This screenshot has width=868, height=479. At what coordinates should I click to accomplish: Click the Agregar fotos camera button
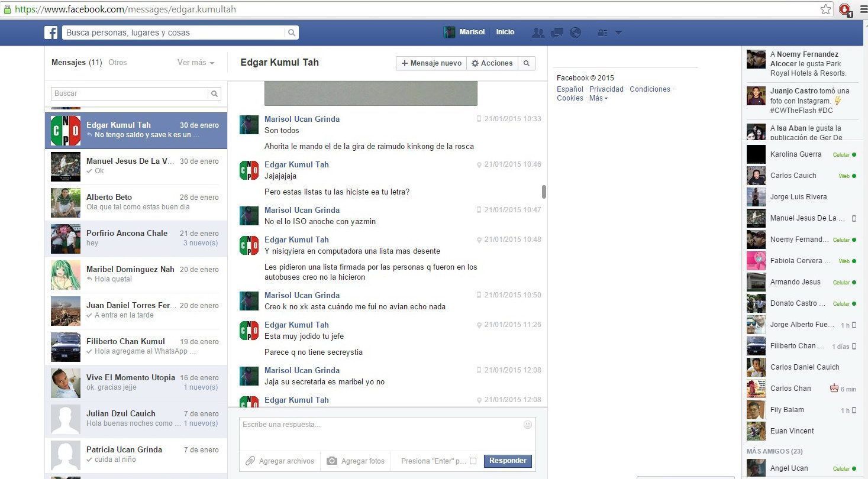356,461
